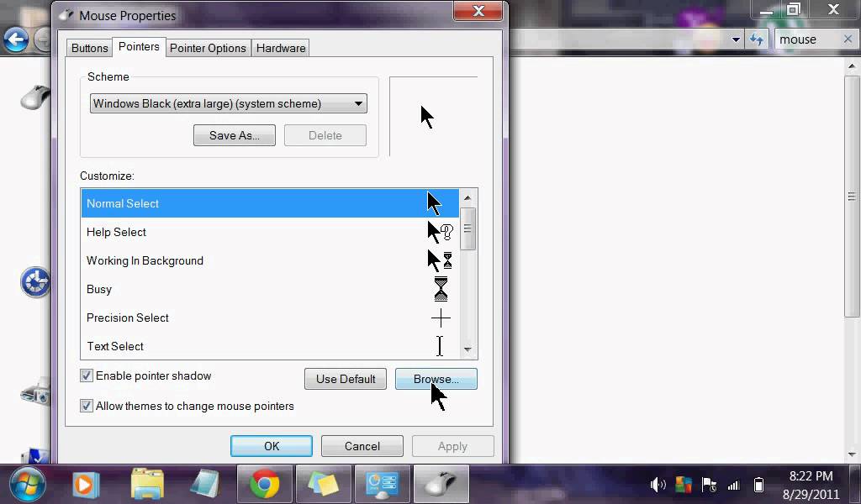
Task: Click the Action Center flag icon
Action: 708,485
